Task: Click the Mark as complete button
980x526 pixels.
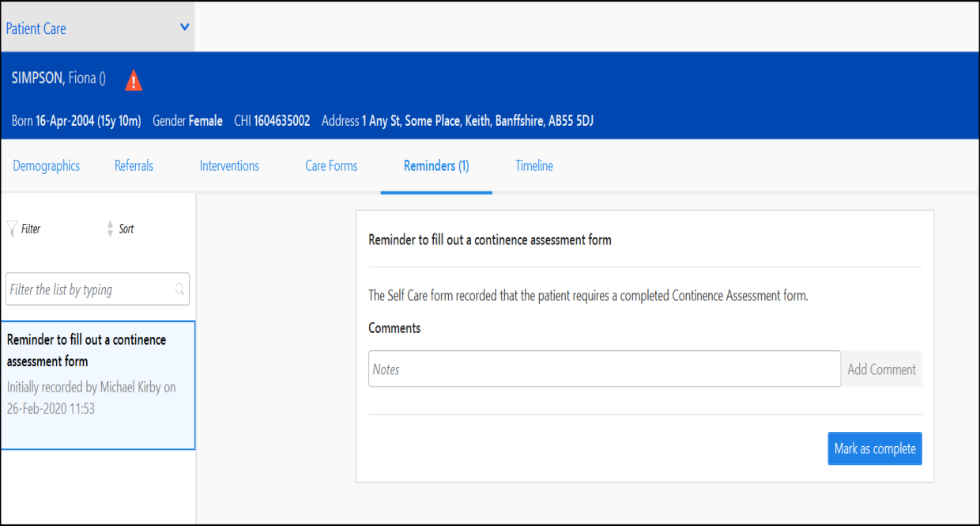Action: [x=875, y=448]
